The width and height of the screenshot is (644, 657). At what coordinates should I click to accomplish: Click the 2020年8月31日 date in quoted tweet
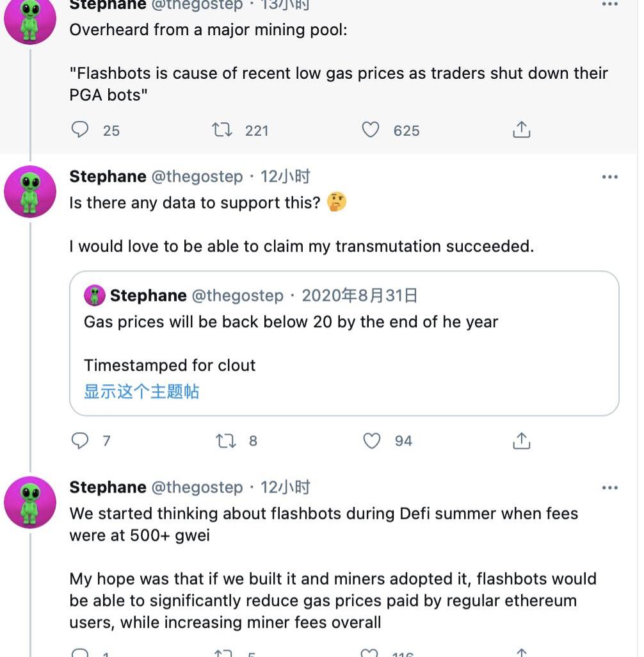pyautogui.click(x=359, y=295)
